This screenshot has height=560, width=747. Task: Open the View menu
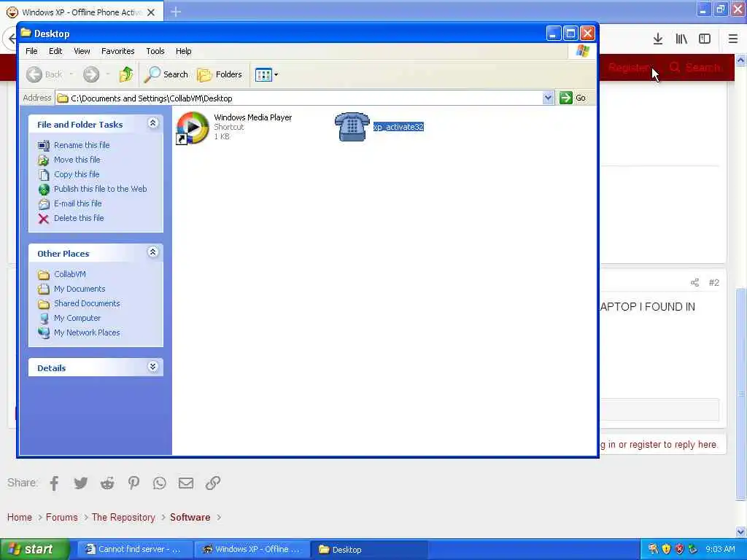(82, 51)
